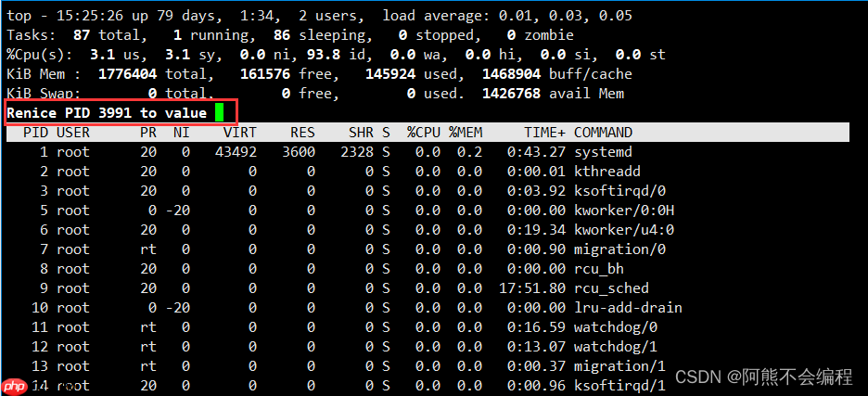868x396 pixels.
Task: Select the watchdog/0 command name
Action: (x=616, y=327)
